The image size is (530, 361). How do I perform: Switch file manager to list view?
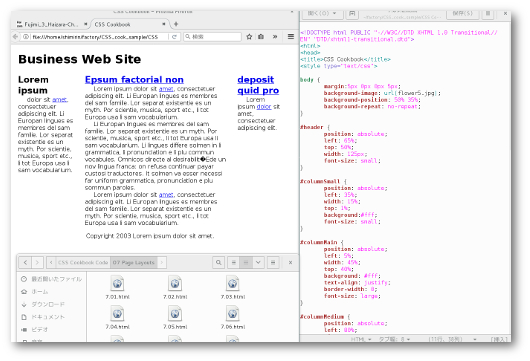click(234, 262)
